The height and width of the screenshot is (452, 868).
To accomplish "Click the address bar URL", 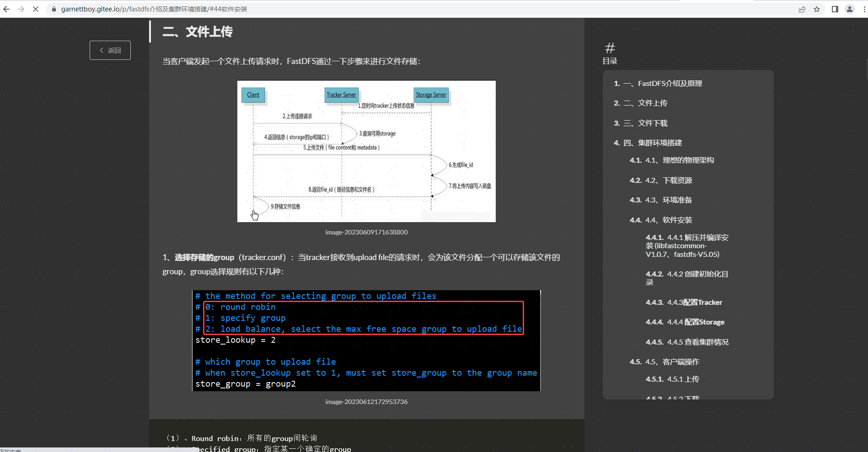I will (154, 9).
